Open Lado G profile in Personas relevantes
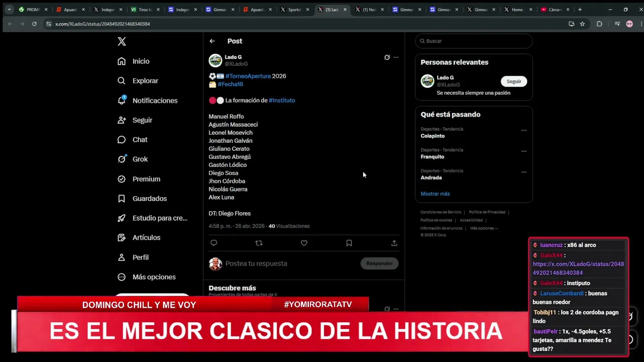644x362 pixels. point(445,78)
